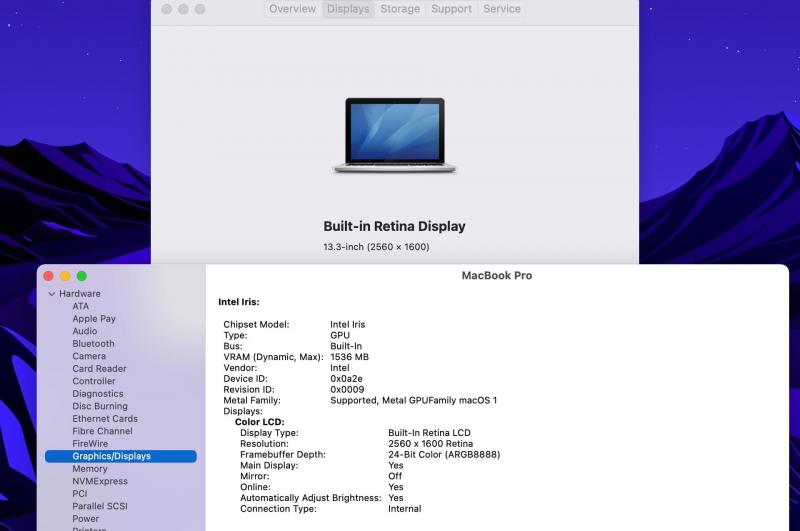
Task: Click the Connection Type value Internal
Action: click(405, 509)
